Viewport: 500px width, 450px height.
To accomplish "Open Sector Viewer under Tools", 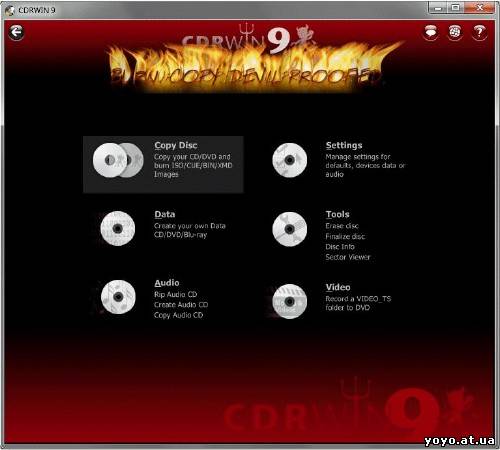I will point(348,257).
